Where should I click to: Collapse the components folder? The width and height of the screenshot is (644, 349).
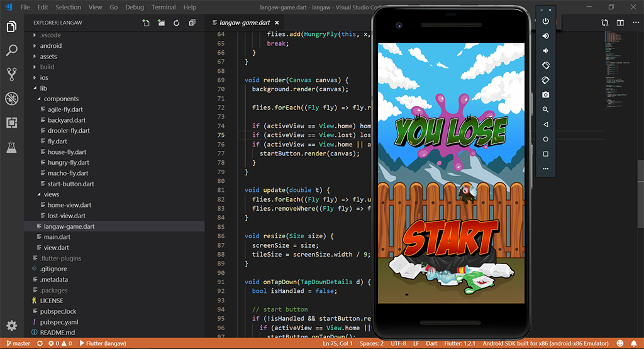pyautogui.click(x=61, y=99)
